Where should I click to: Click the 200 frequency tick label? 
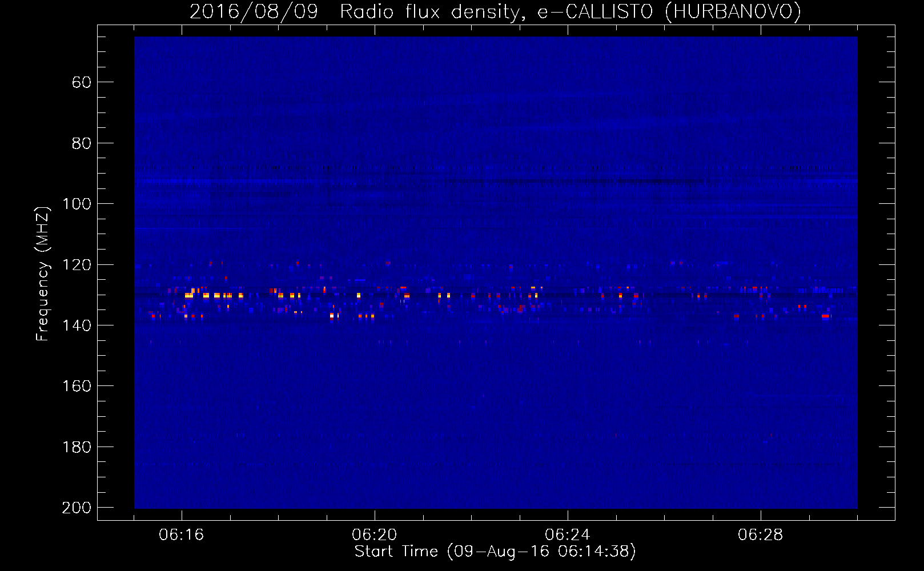pyautogui.click(x=77, y=508)
